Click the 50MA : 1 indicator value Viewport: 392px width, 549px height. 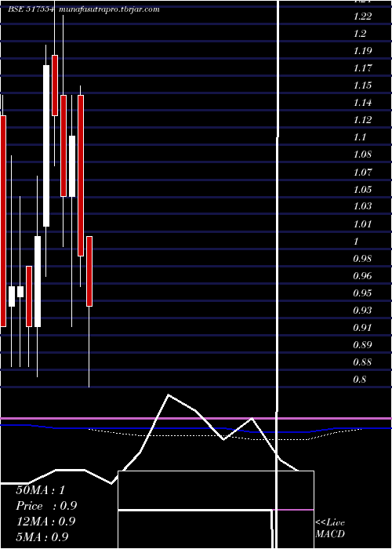(x=40, y=490)
